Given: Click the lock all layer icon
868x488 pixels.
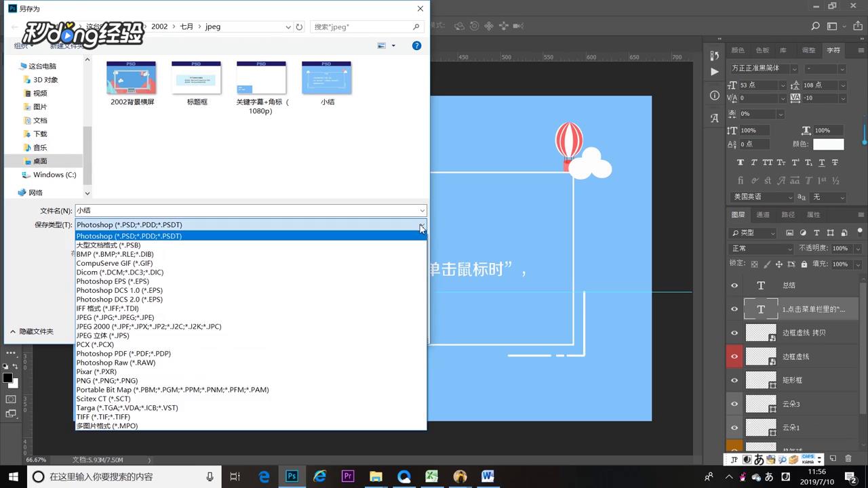Looking at the screenshot, I should [804, 264].
